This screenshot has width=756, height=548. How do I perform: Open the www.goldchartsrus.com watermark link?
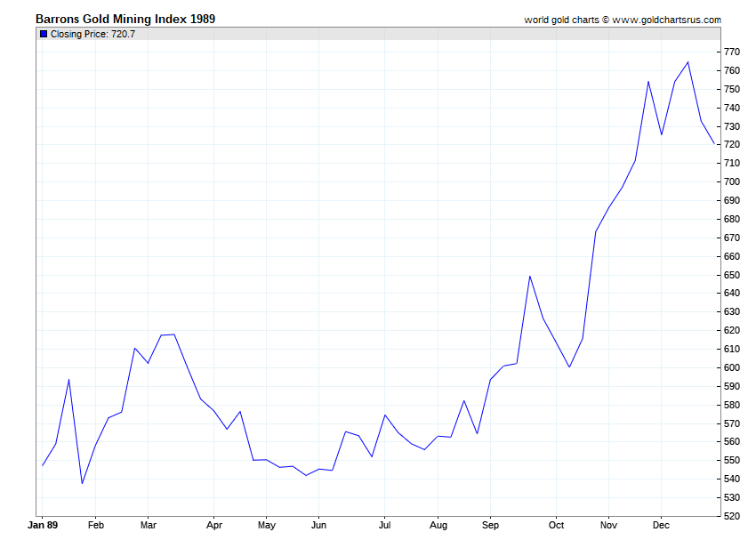tap(666, 20)
